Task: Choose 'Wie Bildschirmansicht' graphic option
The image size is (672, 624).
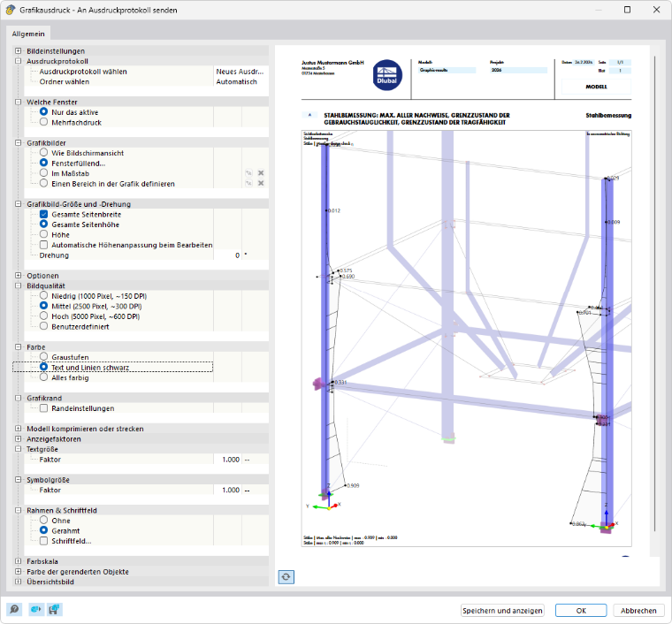Action: point(43,153)
